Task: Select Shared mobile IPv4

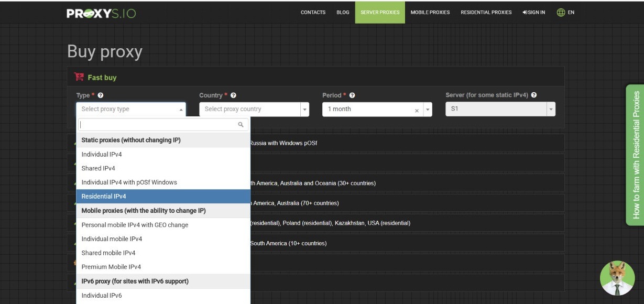Action: click(163, 253)
